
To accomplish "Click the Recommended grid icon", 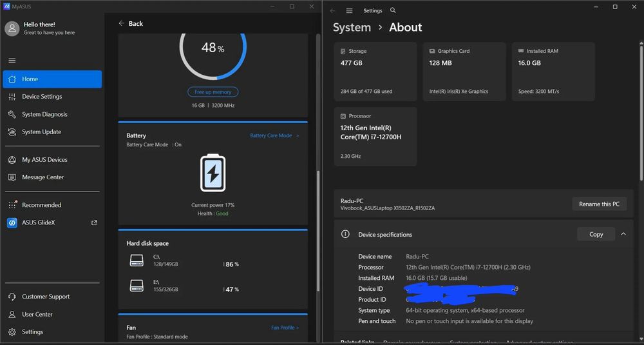I will click(12, 205).
